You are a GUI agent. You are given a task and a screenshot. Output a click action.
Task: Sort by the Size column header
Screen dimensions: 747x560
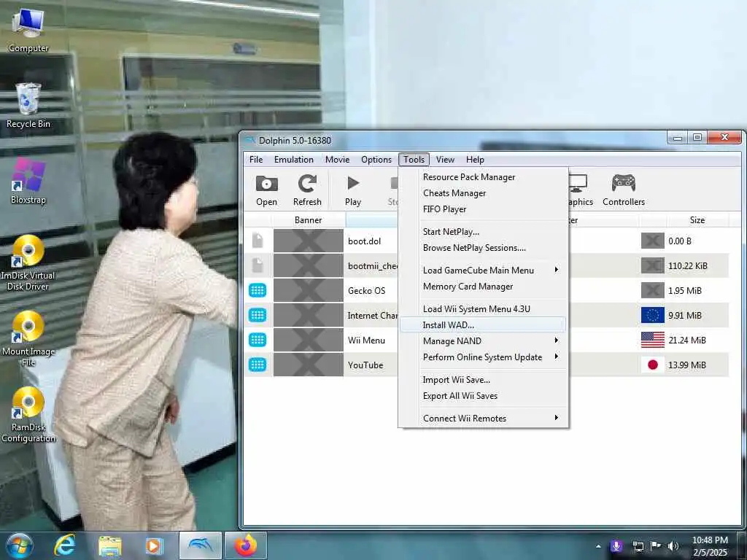pyautogui.click(x=697, y=220)
